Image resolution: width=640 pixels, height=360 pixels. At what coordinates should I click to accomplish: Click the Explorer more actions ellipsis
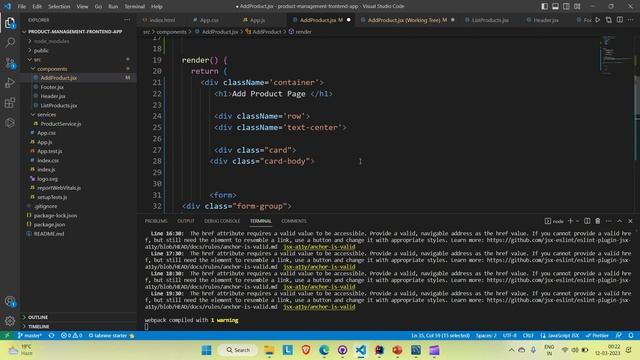click(127, 20)
